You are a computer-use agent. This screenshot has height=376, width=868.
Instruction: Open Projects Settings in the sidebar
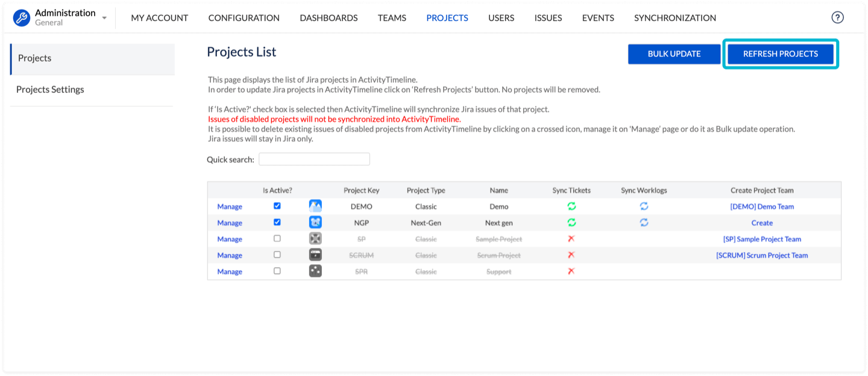tap(50, 89)
